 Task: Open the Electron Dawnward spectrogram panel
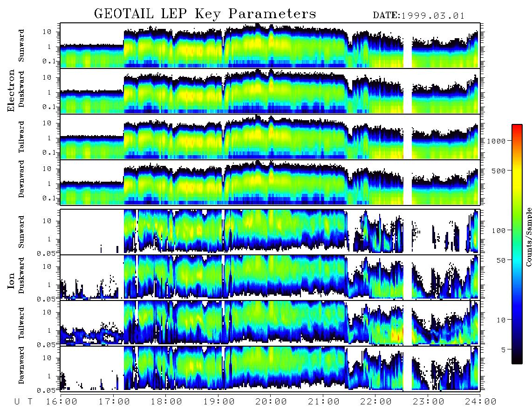click(270, 182)
